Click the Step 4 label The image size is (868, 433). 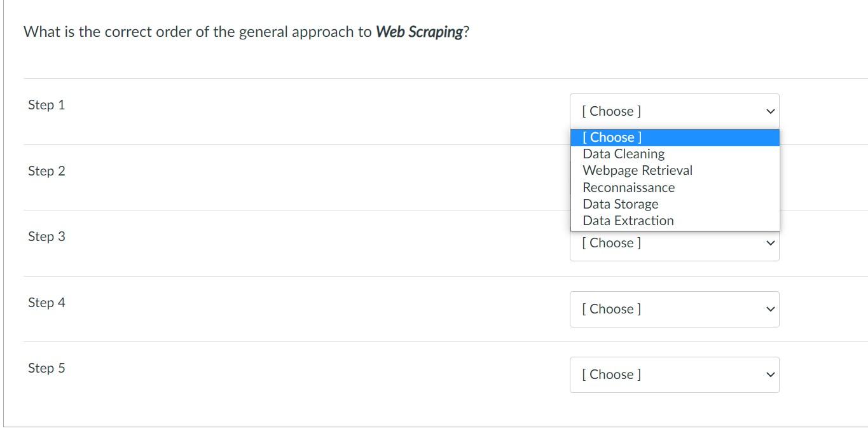[x=46, y=303]
